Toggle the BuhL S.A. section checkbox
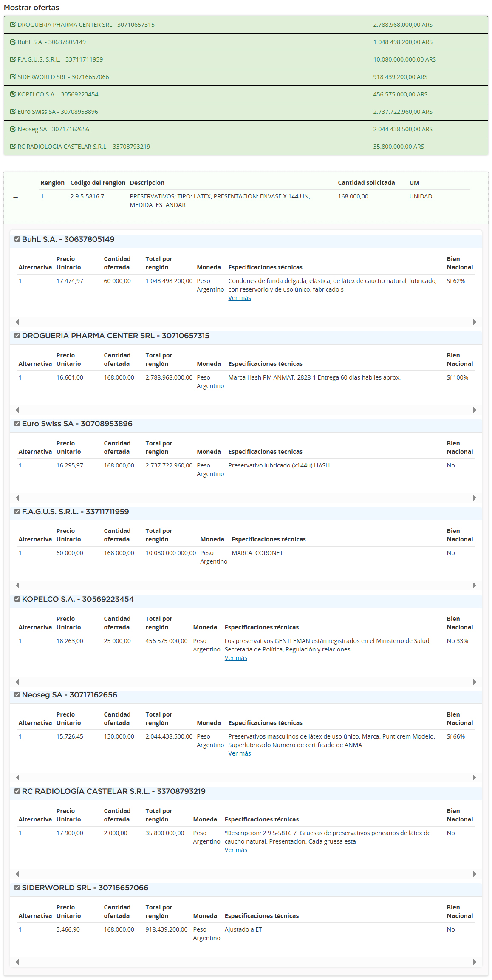The height and width of the screenshot is (980, 492). click(x=17, y=239)
